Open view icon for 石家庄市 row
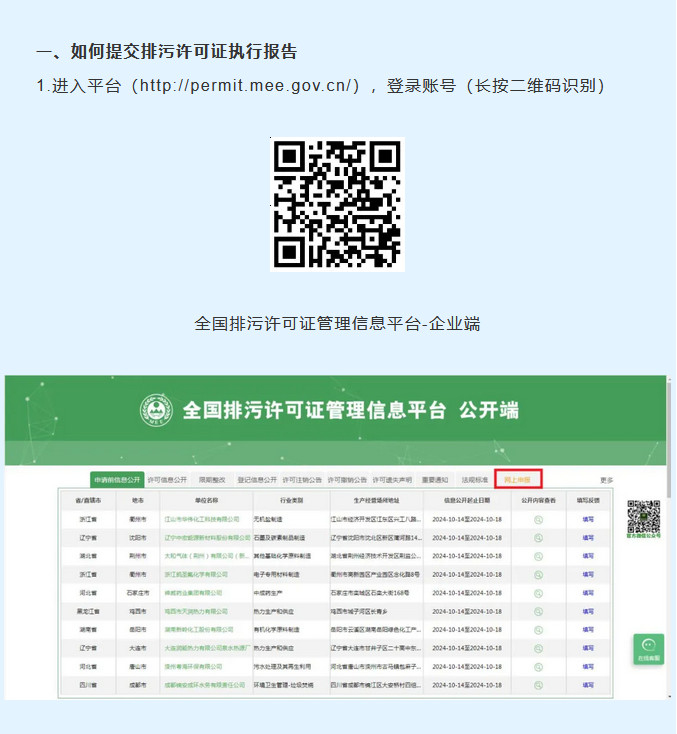The width and height of the screenshot is (677, 734). tap(538, 593)
